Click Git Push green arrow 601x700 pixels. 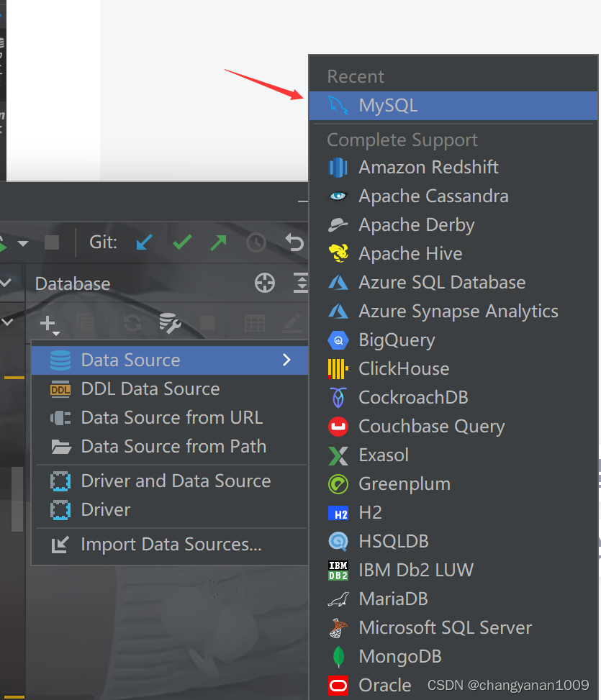click(218, 242)
